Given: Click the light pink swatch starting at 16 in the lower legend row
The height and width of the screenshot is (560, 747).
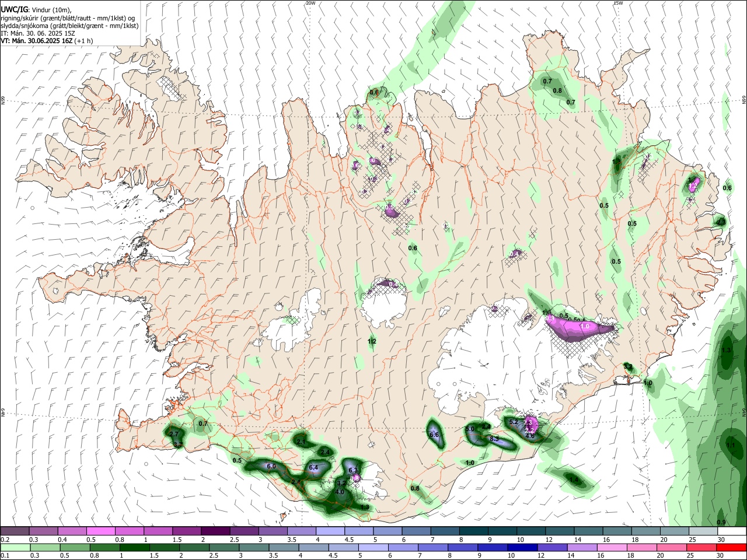Looking at the screenshot, I should click(611, 548).
